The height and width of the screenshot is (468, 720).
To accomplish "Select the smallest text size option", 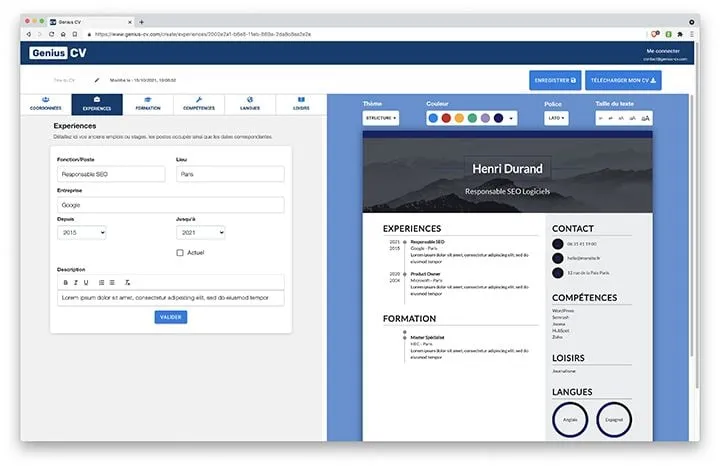I will (x=601, y=118).
